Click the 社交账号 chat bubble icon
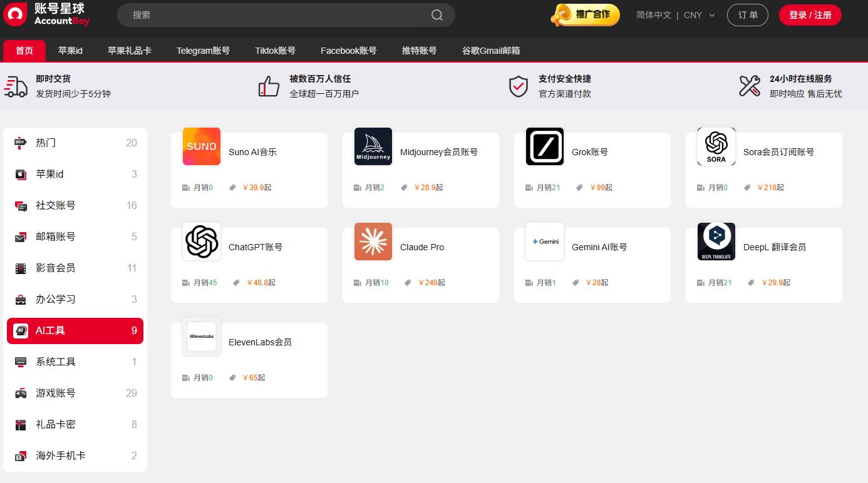This screenshot has width=868, height=483. pos(21,205)
